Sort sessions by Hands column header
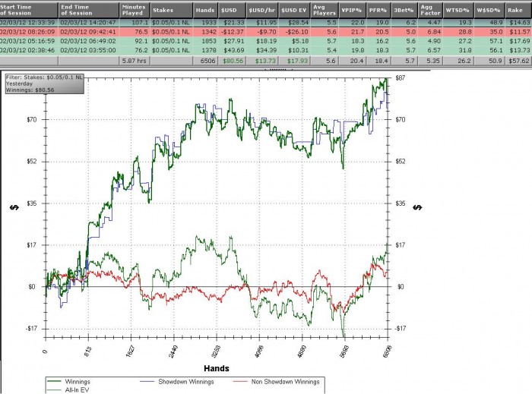Image resolution: width=532 pixels, height=394 pixels. pos(205,10)
